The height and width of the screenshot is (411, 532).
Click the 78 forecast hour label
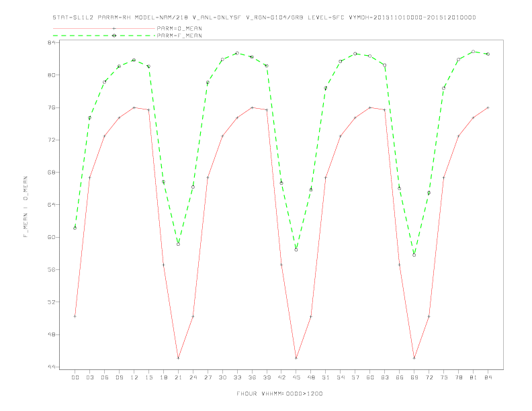click(x=459, y=377)
